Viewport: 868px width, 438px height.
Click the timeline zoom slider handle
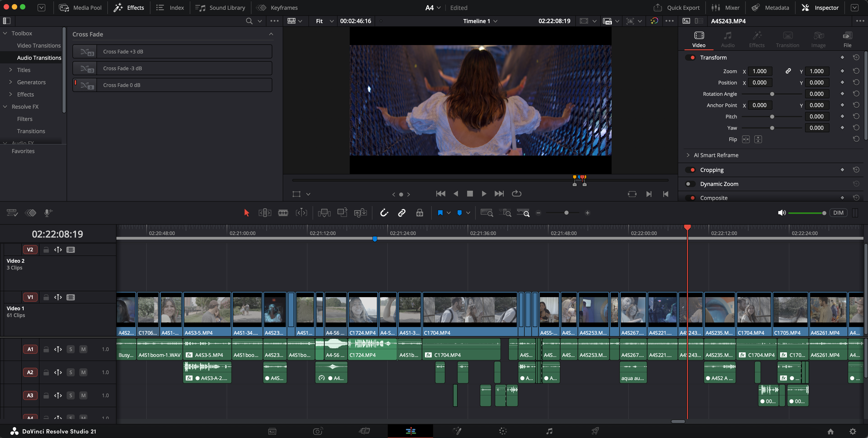click(x=567, y=213)
